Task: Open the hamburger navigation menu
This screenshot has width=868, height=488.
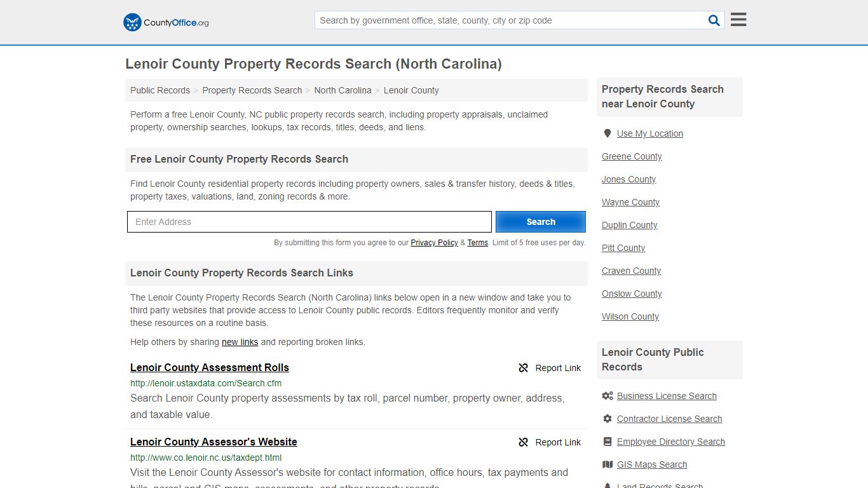Action: pyautogui.click(x=738, y=19)
